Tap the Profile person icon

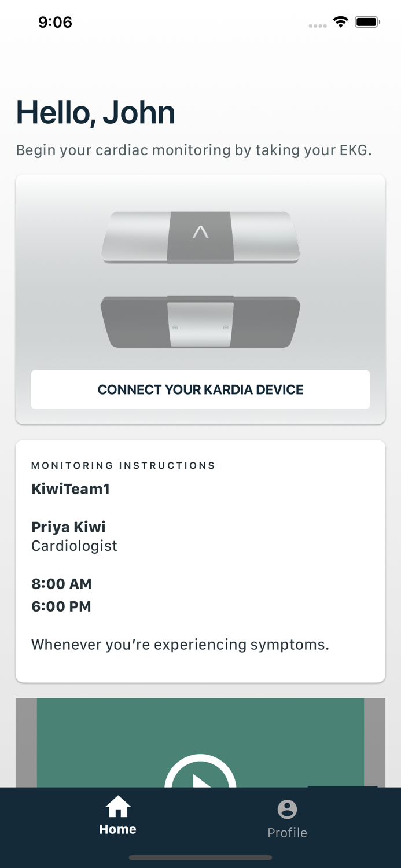(x=287, y=809)
